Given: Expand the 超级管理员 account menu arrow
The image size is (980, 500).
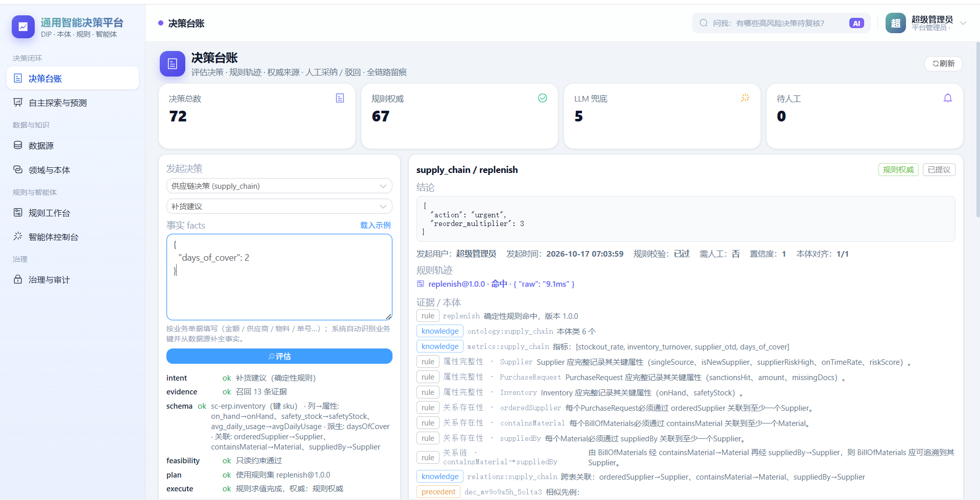Looking at the screenshot, I should tap(963, 23).
